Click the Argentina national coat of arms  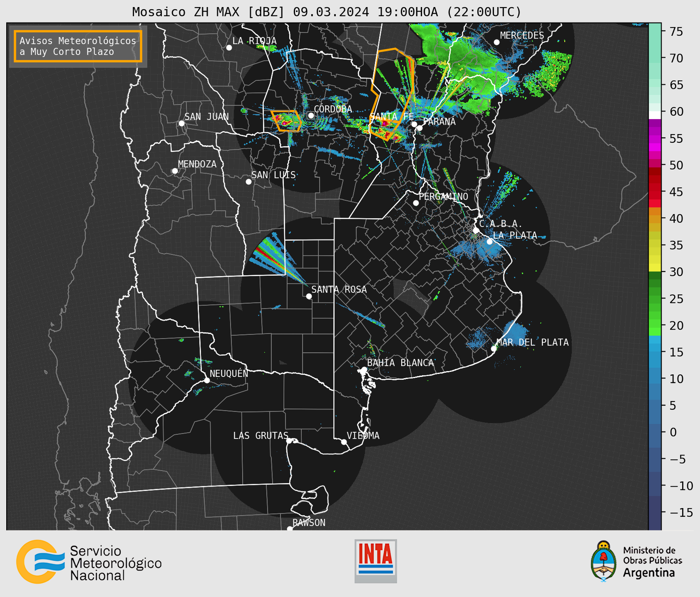(x=604, y=561)
